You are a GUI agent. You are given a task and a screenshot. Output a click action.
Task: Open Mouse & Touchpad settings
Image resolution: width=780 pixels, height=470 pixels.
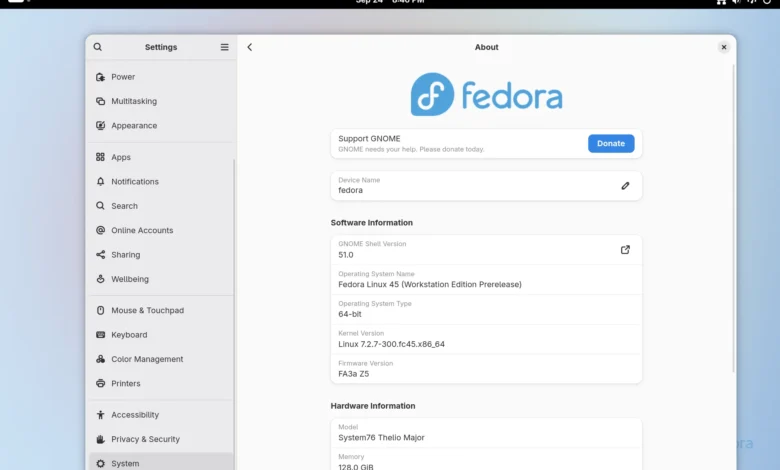coord(161,310)
